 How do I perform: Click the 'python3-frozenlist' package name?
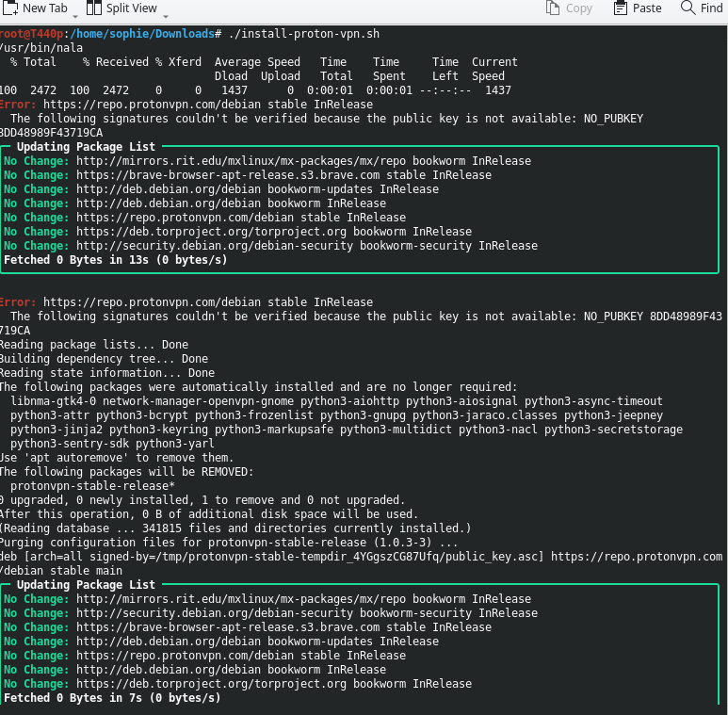click(x=254, y=415)
